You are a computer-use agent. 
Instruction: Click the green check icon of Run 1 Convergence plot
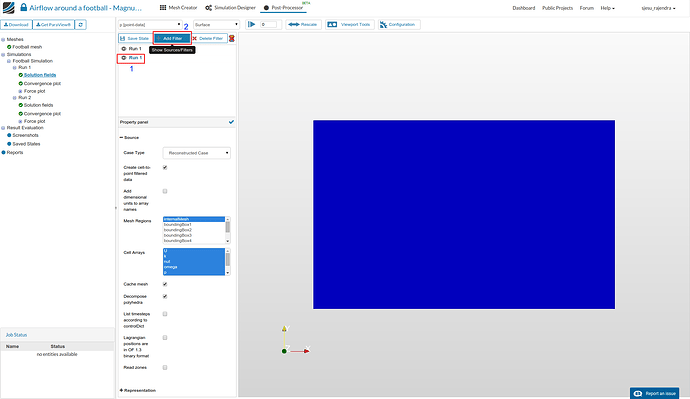21,83
